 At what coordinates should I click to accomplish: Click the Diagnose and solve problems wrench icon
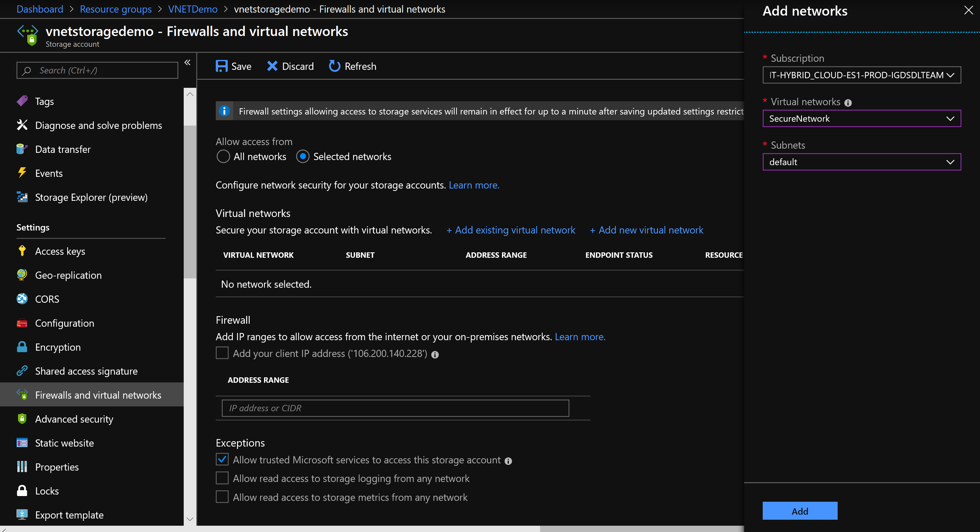22,125
